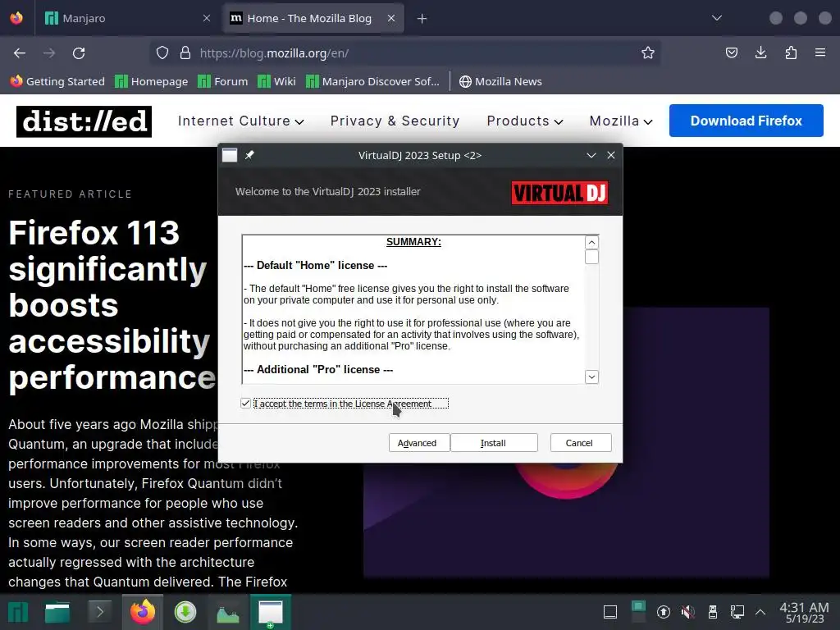Open the Forum bookmark
840x630 pixels.
coord(223,81)
